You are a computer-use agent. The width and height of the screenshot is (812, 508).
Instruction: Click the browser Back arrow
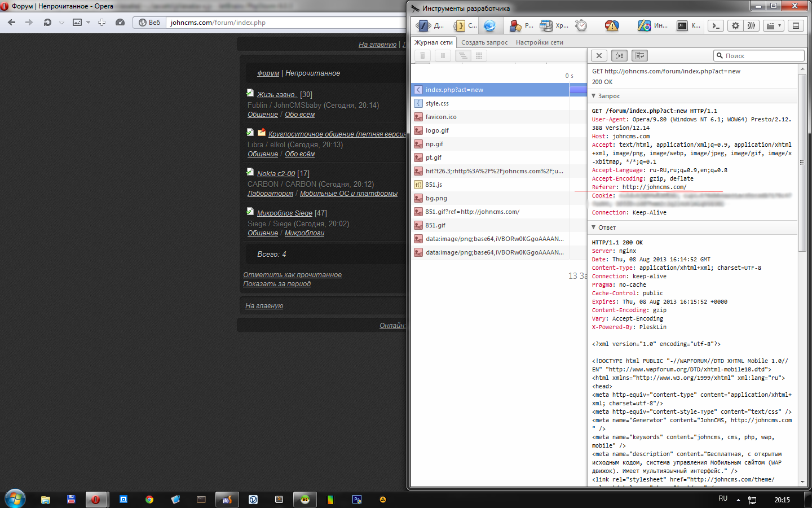(x=12, y=23)
